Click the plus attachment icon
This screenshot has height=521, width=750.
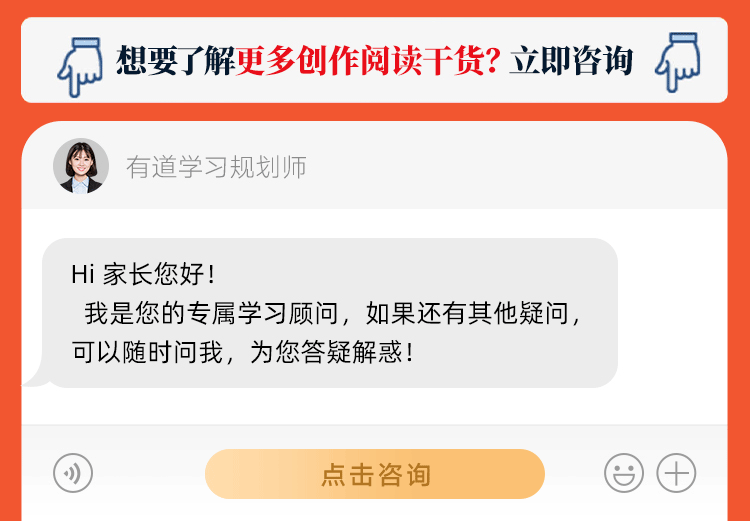[676, 473]
